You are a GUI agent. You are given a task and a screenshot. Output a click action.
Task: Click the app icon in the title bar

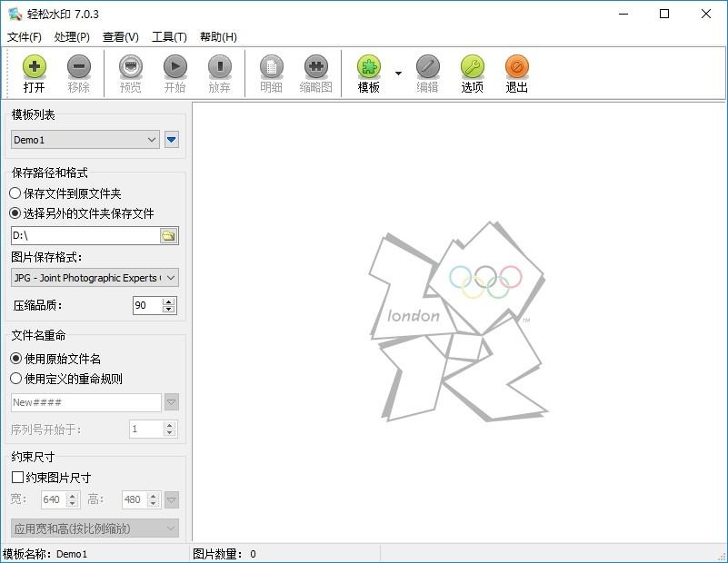tap(15, 14)
